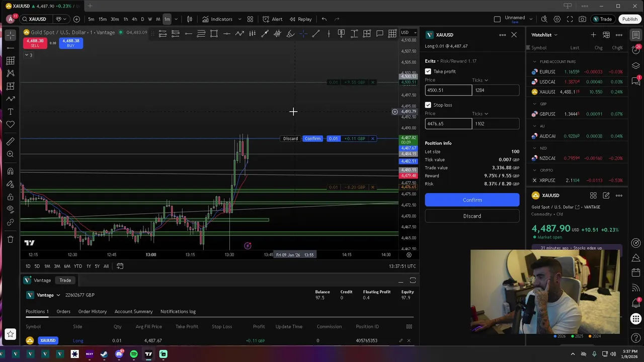Start bar Replay mode
The height and width of the screenshot is (362, 644).
(x=300, y=19)
